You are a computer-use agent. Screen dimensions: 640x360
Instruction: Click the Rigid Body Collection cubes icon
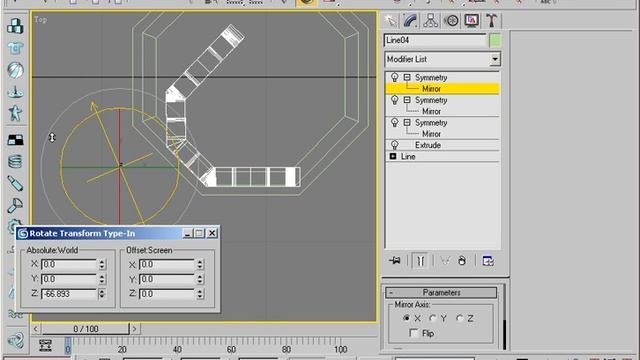[x=15, y=26]
